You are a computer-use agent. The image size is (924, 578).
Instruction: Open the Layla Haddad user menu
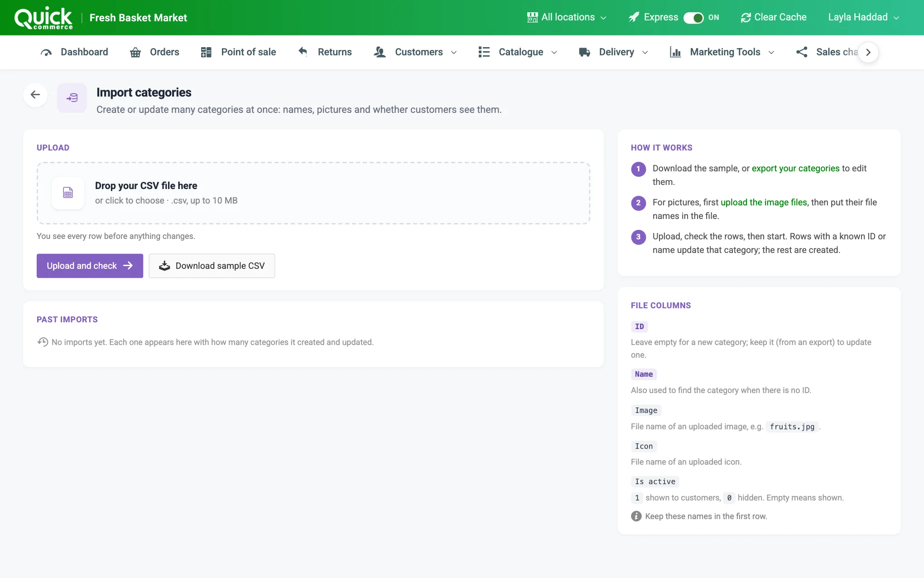coord(864,17)
